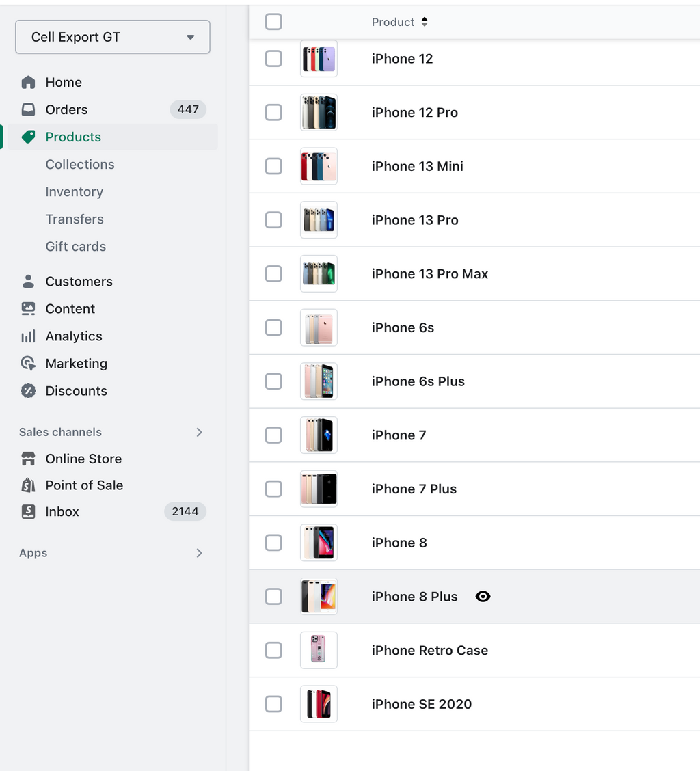Go to the Inventory submenu
The height and width of the screenshot is (771, 700).
(x=75, y=192)
